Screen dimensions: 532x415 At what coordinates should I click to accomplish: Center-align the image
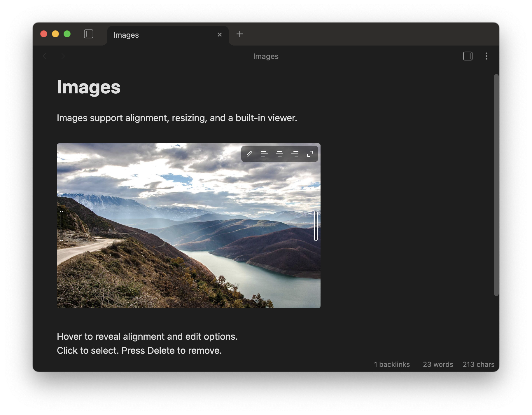click(279, 154)
